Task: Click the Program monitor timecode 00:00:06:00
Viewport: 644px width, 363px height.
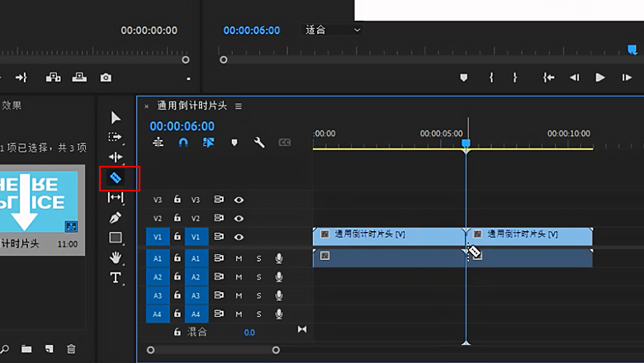Action: 251,31
